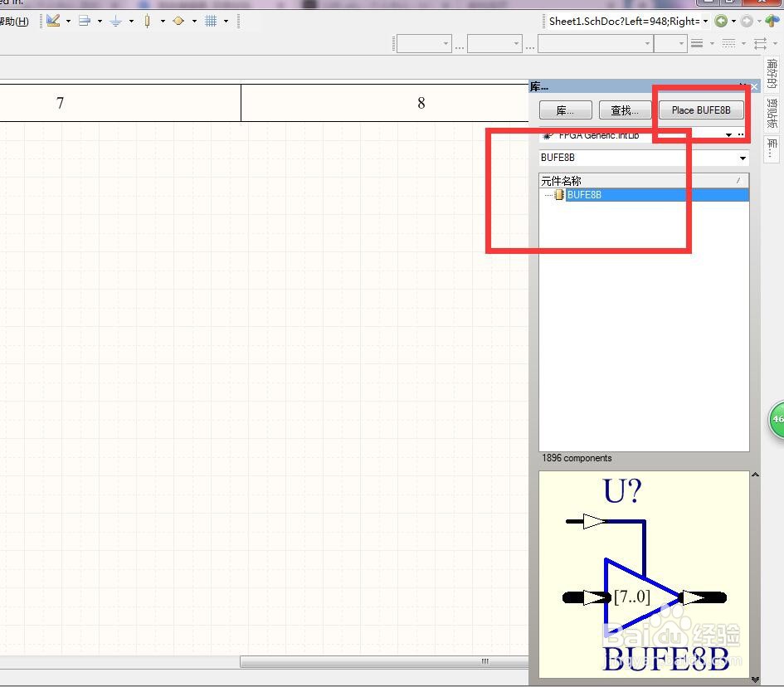
Task: Expand the digital devices dropdown arrow
Action: [x=163, y=21]
